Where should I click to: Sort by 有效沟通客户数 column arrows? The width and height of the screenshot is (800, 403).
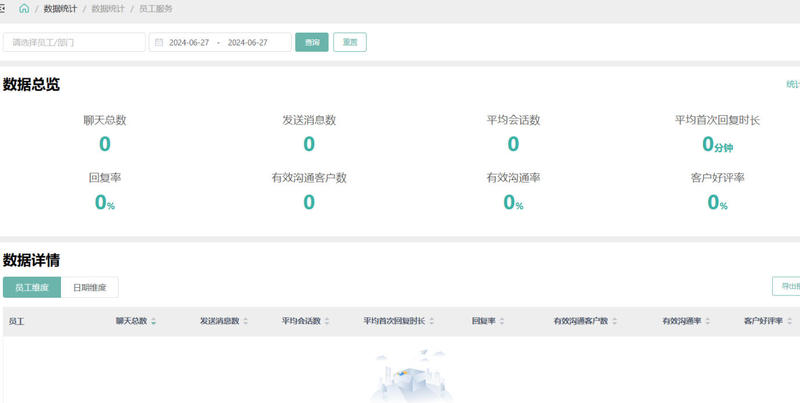(x=615, y=321)
